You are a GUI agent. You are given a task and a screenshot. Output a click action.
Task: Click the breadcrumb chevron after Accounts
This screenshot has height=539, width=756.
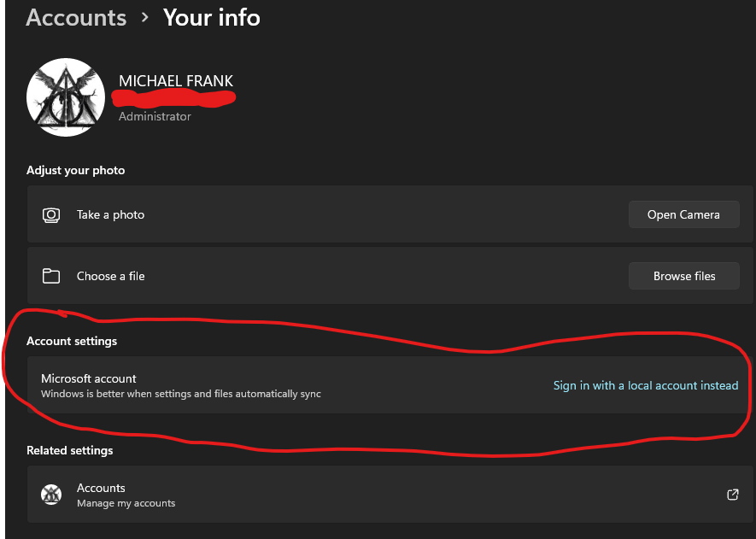point(144,17)
